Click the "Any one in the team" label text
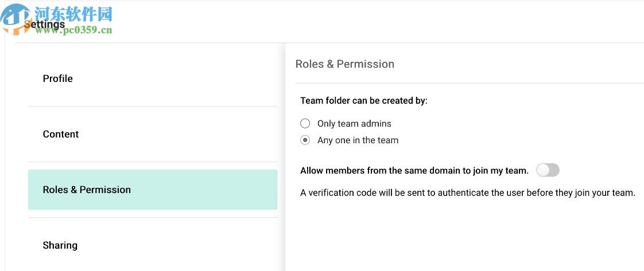This screenshot has height=271, width=644. tap(358, 140)
